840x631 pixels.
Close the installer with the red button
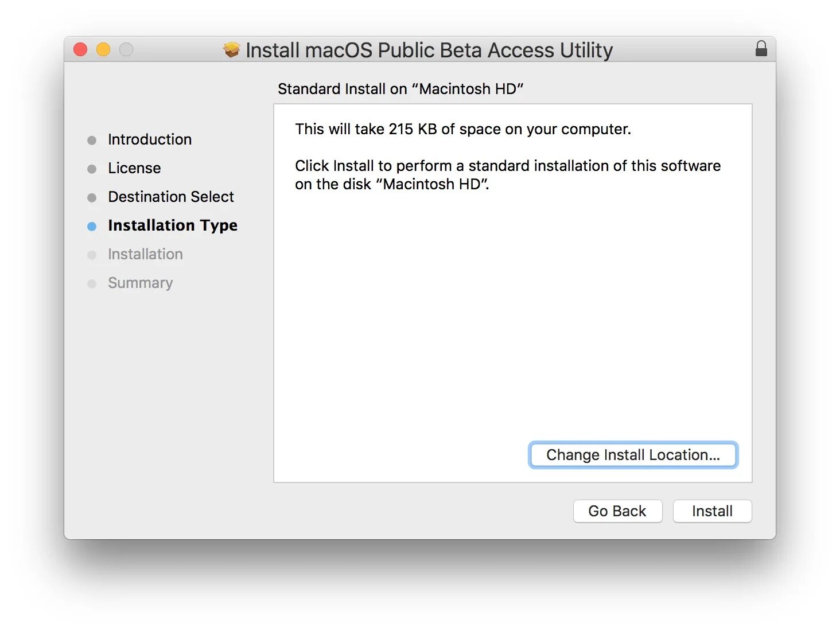click(80, 50)
